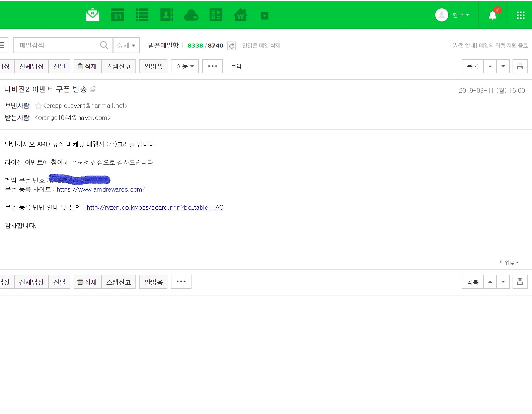Open the Naver cloud drive icon
Viewport: 532px width, 414px height.
[x=191, y=15]
